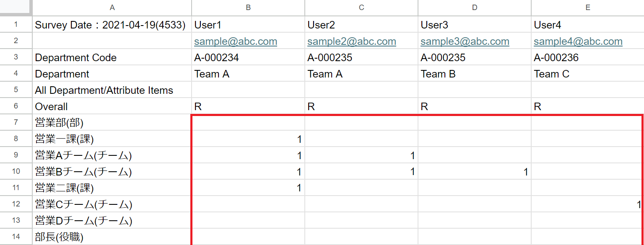The width and height of the screenshot is (644, 245).
Task: Select column A header
Action: tap(112, 8)
